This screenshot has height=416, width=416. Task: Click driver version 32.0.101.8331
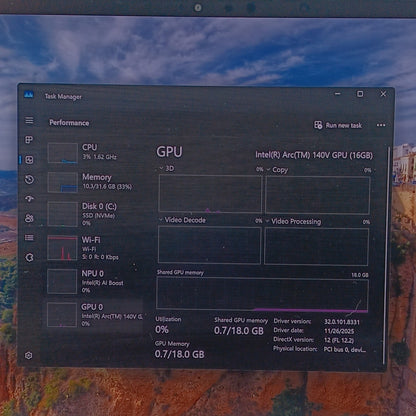click(342, 322)
